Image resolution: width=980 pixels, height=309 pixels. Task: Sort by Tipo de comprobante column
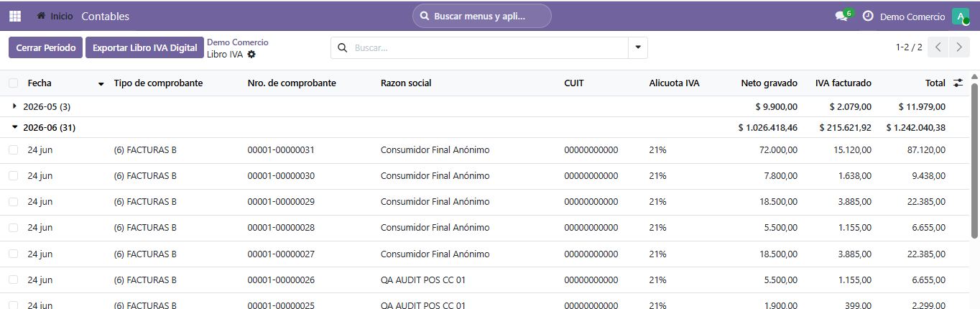[158, 83]
